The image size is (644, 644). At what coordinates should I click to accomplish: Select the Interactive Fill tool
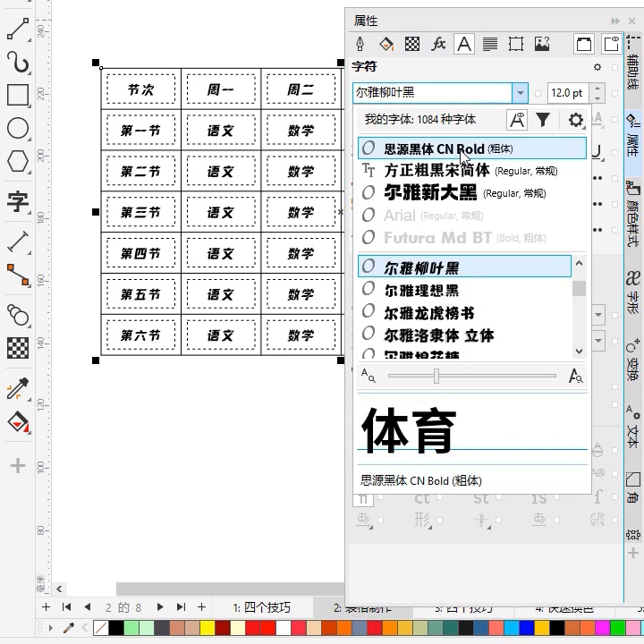(x=18, y=422)
